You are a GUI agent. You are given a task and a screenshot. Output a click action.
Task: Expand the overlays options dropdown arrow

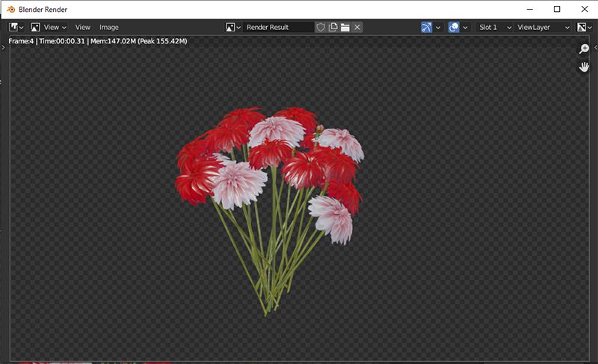point(466,27)
